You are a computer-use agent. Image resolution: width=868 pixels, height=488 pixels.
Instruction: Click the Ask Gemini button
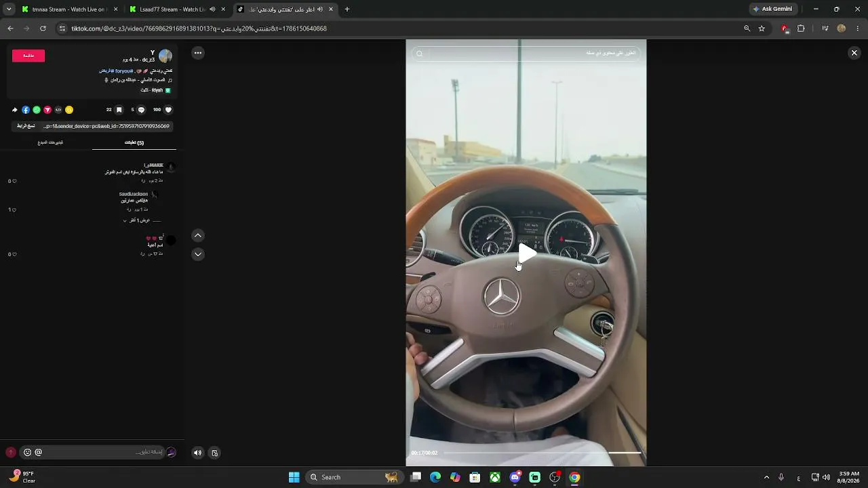pos(772,9)
